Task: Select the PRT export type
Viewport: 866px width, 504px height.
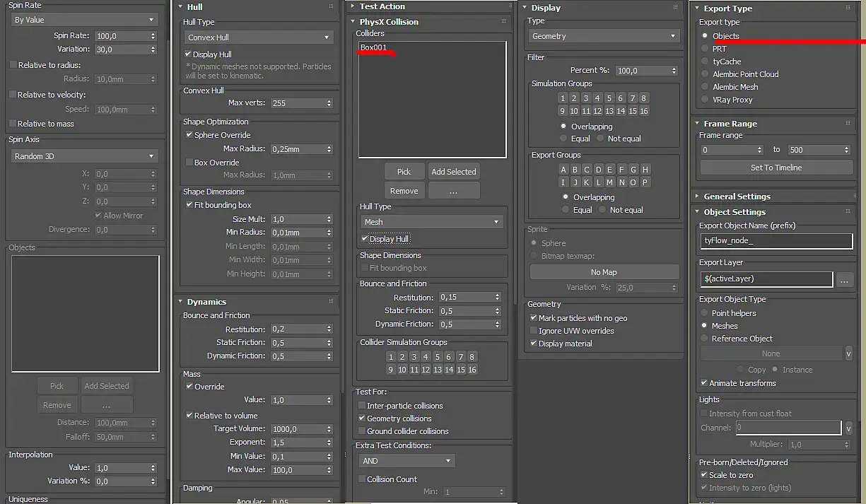Action: pos(705,49)
